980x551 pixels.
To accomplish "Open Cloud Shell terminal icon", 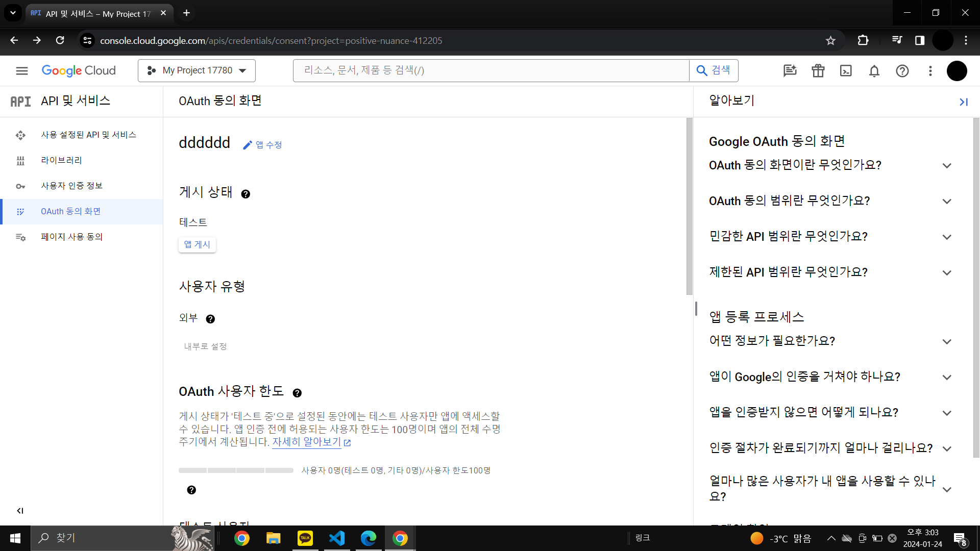I will 846,71.
